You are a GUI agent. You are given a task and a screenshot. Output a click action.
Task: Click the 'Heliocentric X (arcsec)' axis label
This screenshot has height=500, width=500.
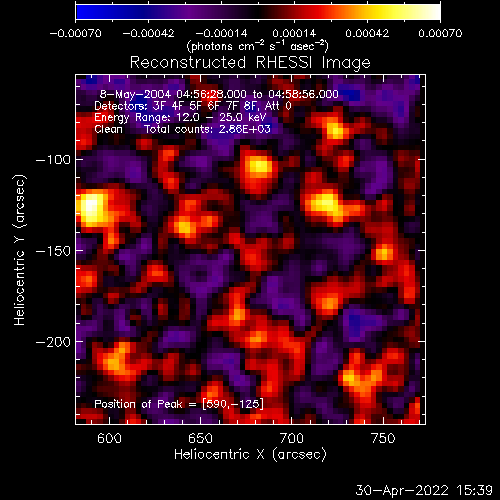click(250, 454)
